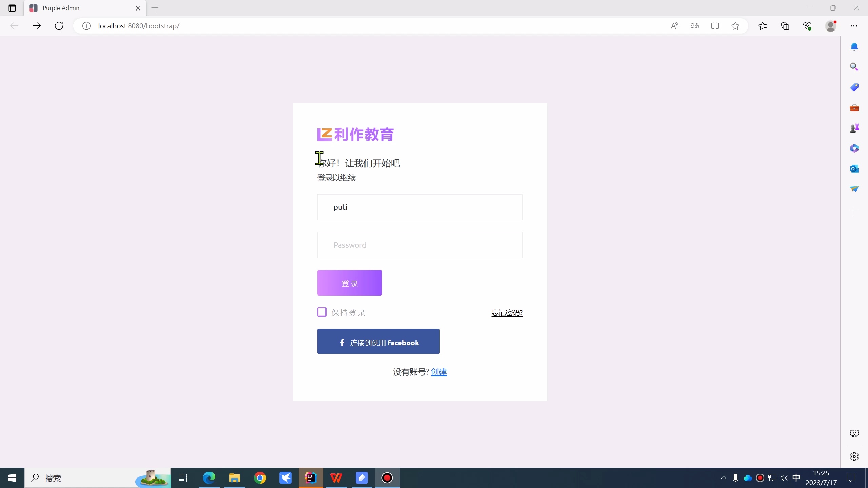Open the Outlook sidebar panel
Image resolution: width=868 pixels, height=488 pixels.
click(854, 168)
